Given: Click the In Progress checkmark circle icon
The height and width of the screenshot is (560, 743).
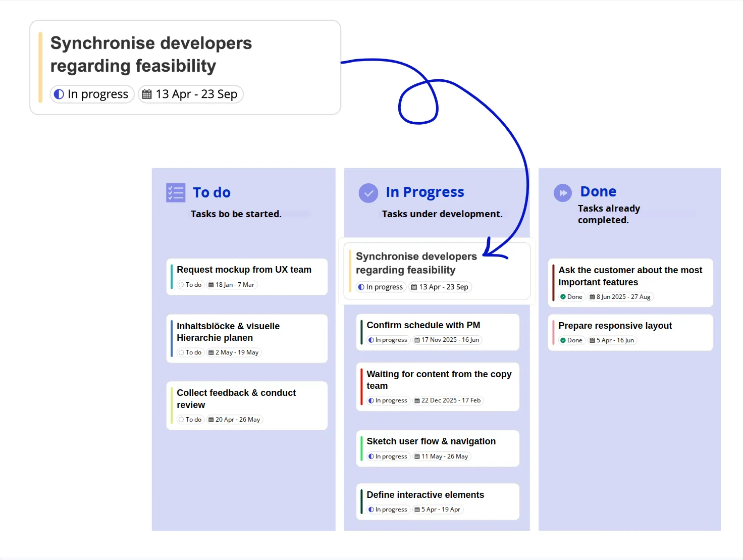Looking at the screenshot, I should [368, 193].
